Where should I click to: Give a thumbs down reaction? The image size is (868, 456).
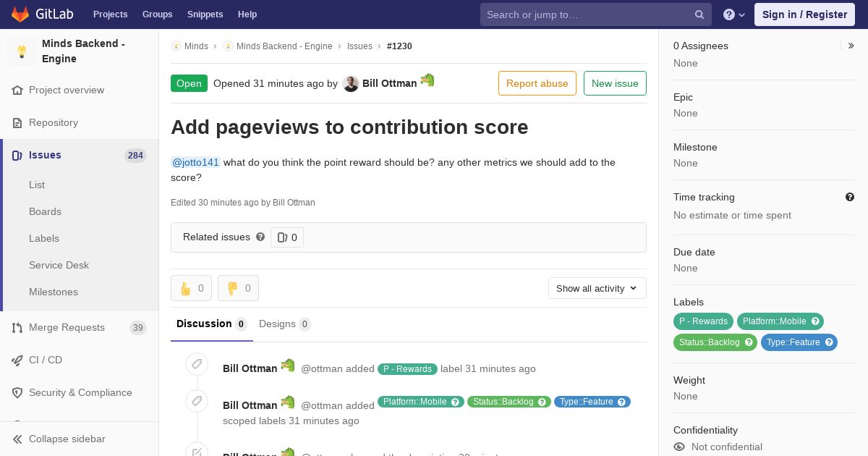pyautogui.click(x=238, y=288)
